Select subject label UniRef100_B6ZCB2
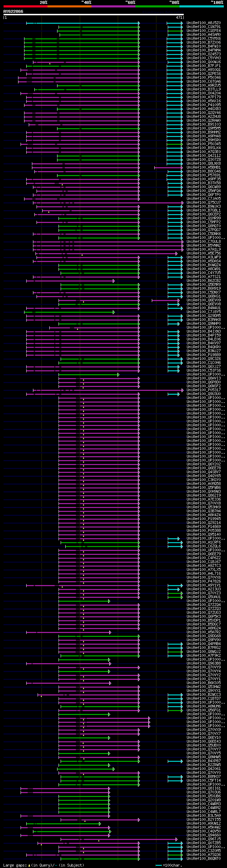 [x=204, y=281]
